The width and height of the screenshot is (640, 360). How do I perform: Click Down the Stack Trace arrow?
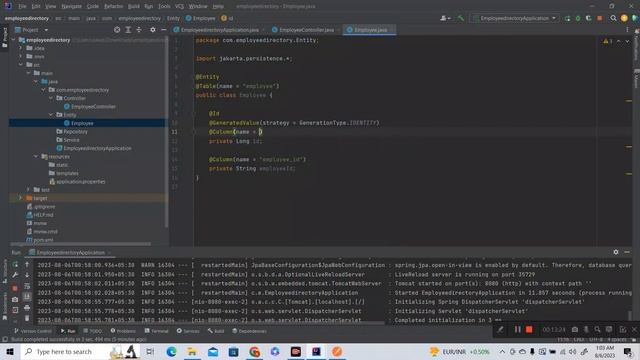click(27, 275)
